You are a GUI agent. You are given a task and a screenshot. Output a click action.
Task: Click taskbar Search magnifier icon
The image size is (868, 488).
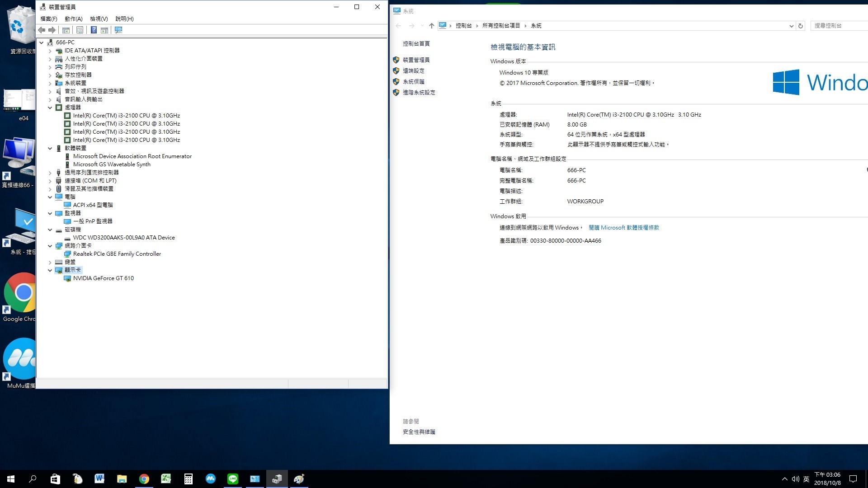33,479
